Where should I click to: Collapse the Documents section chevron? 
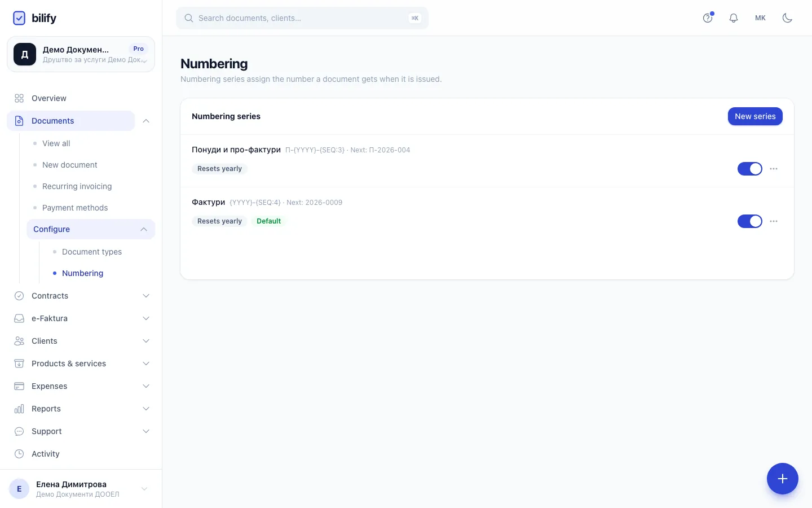[x=146, y=121]
